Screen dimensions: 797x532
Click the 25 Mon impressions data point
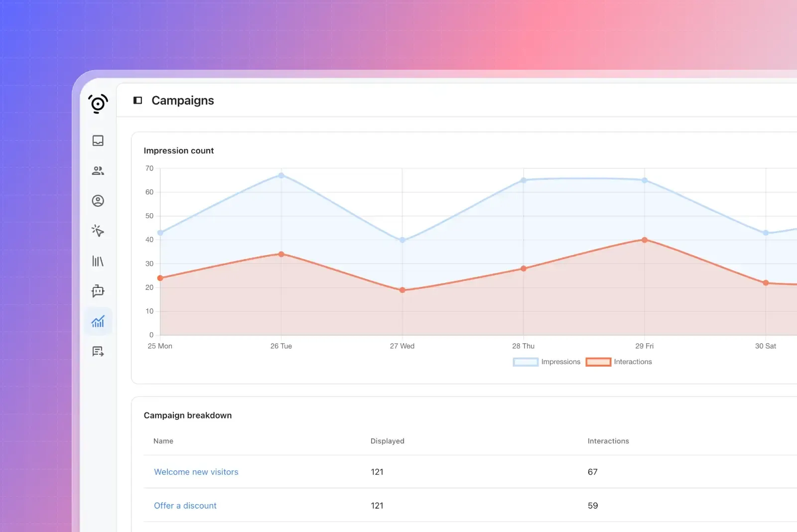point(160,233)
